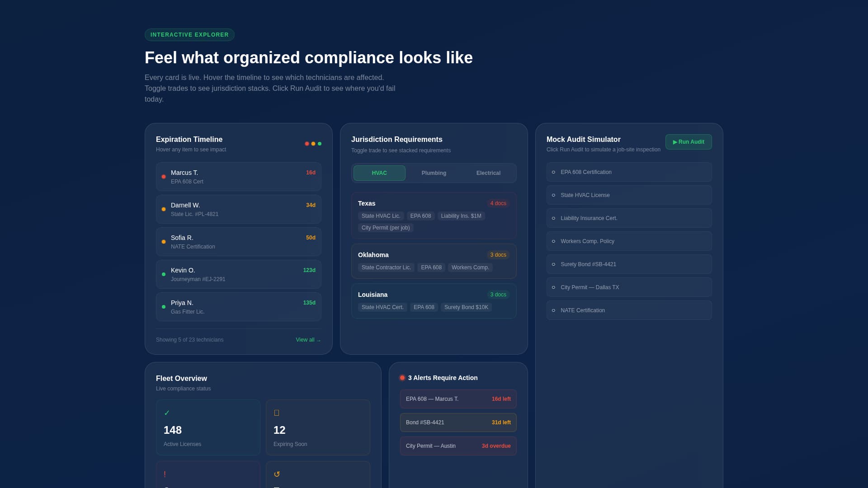The image size is (868, 488).
Task: Click the orange status dot beside Darnell W.
Action: click(x=164, y=209)
